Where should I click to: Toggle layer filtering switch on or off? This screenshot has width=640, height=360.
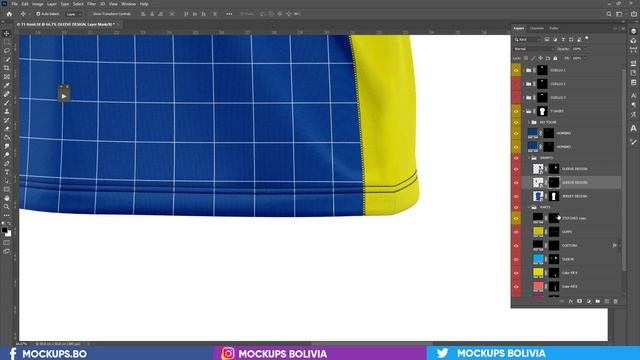587,39
